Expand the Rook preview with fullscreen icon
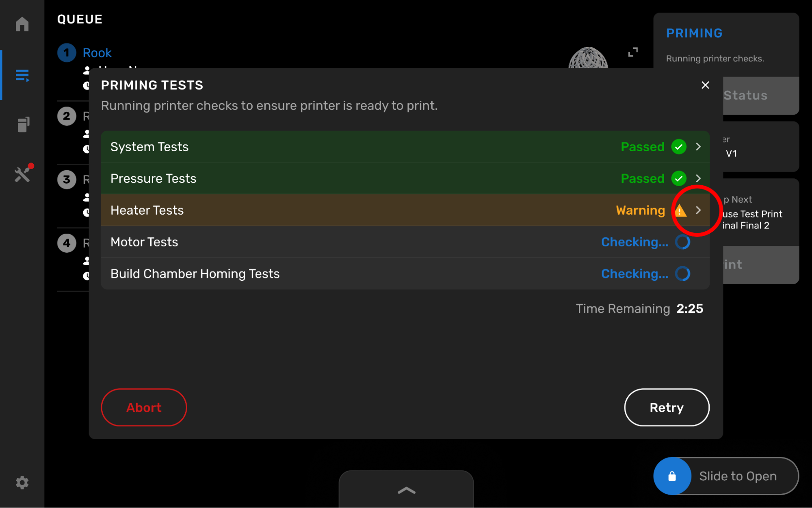The width and height of the screenshot is (812, 508). tap(633, 52)
